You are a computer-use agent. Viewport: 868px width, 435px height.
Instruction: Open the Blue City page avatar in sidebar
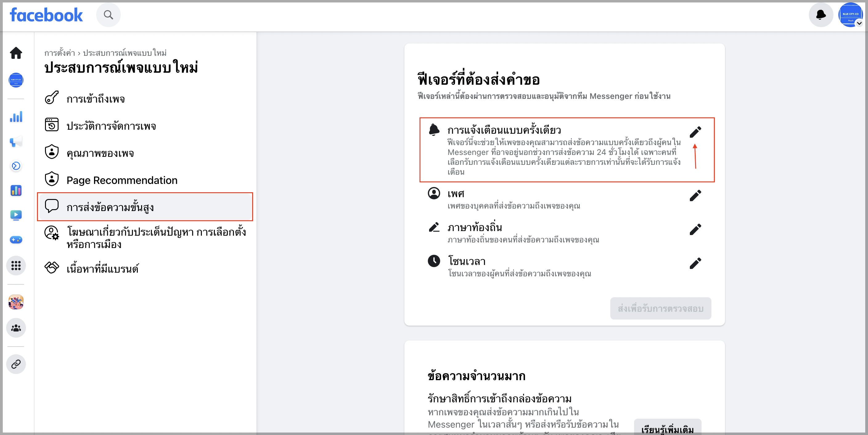click(x=16, y=80)
